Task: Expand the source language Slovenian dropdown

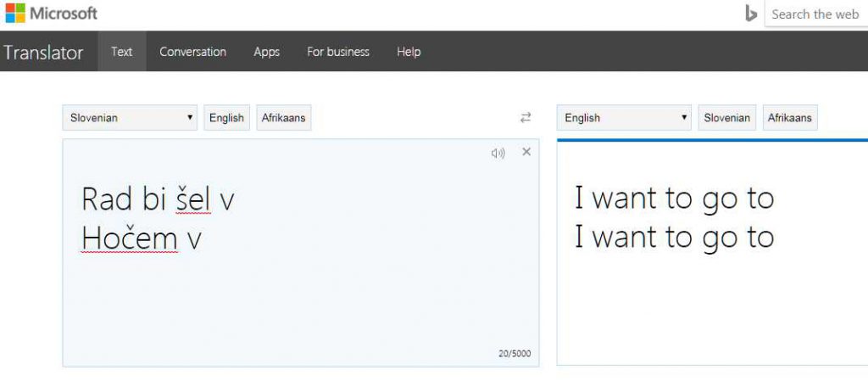Action: point(130,118)
